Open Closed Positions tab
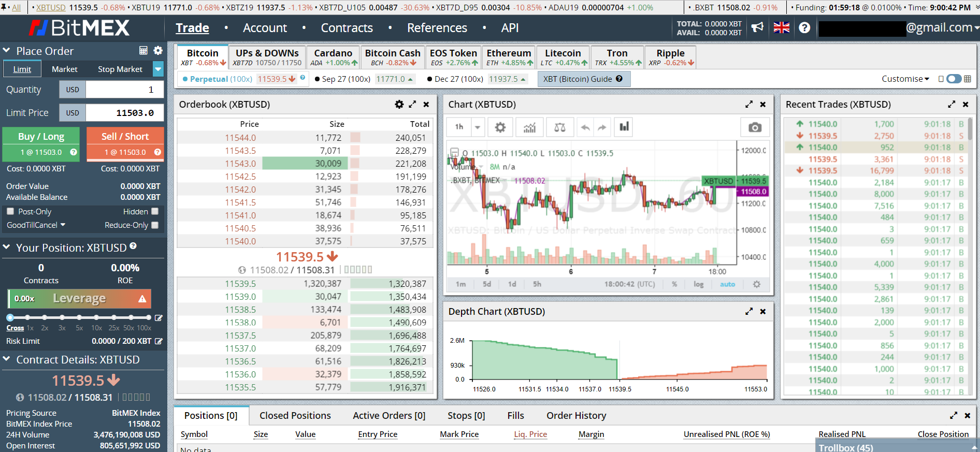 point(295,415)
